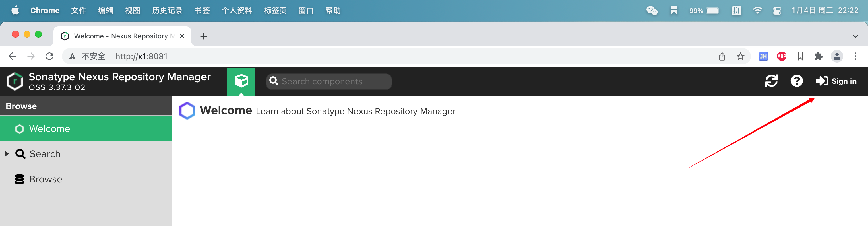The width and height of the screenshot is (868, 226).
Task: Close the Welcome Nexus tab
Action: (182, 36)
